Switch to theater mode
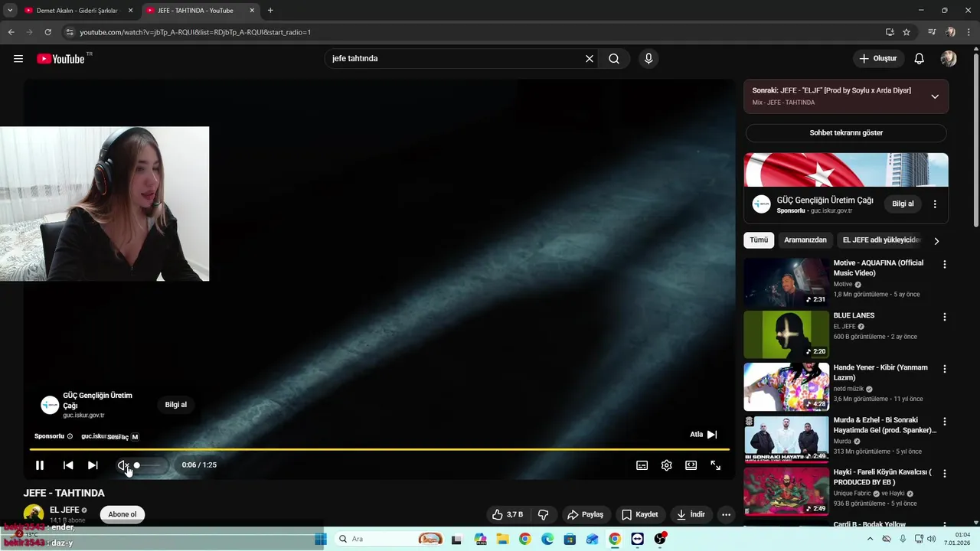 tap(691, 465)
